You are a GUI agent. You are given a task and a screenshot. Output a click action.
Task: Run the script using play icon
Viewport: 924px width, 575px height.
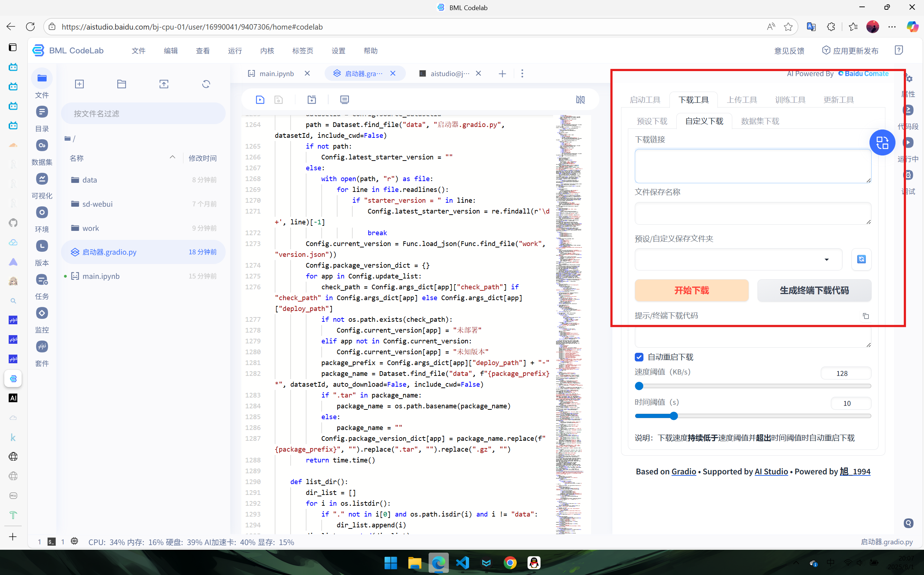click(x=260, y=100)
